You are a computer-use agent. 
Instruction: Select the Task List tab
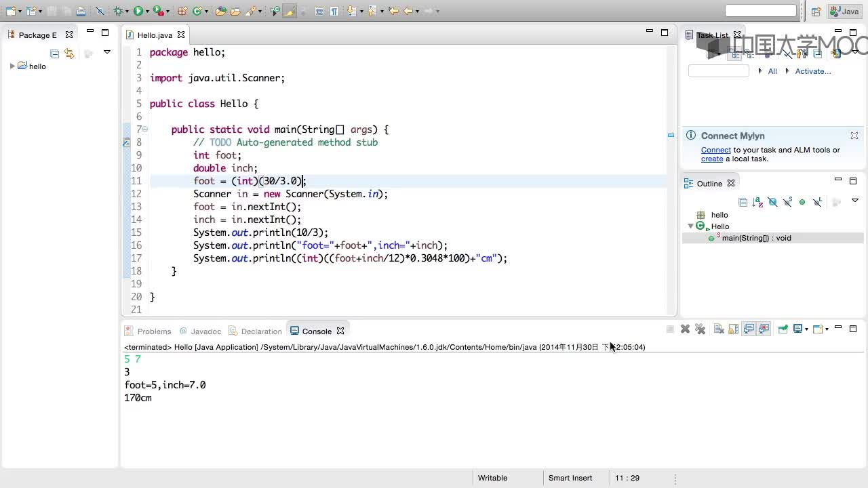coord(712,35)
